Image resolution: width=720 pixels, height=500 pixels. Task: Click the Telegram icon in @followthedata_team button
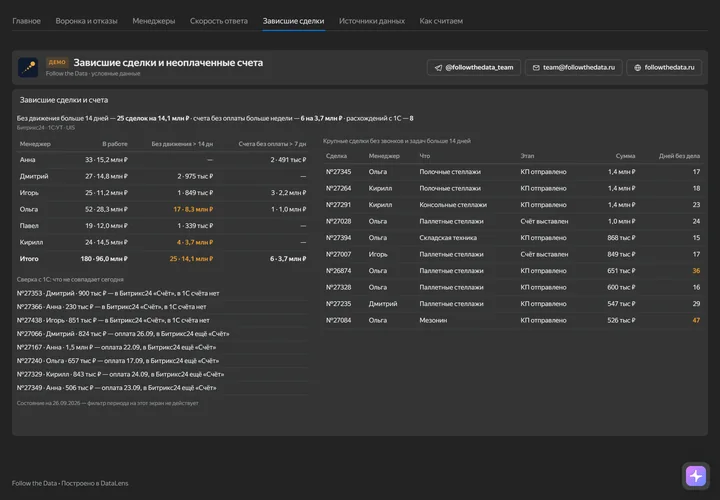pyautogui.click(x=439, y=67)
